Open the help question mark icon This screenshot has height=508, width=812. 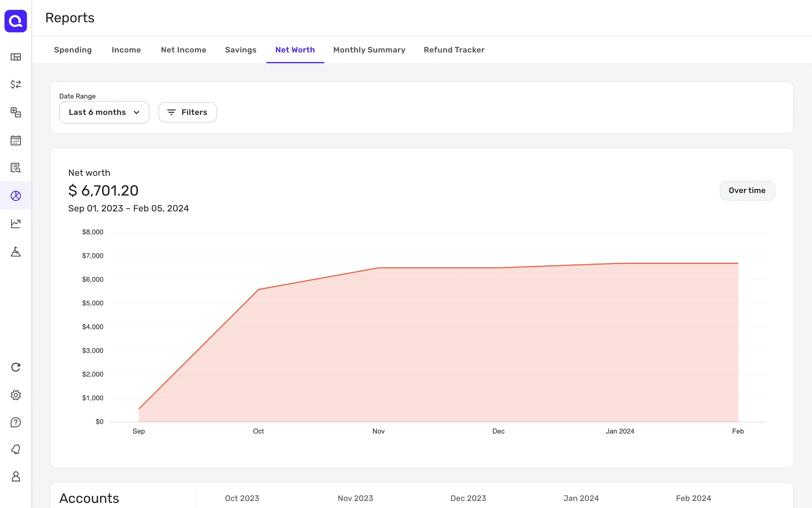[16, 422]
